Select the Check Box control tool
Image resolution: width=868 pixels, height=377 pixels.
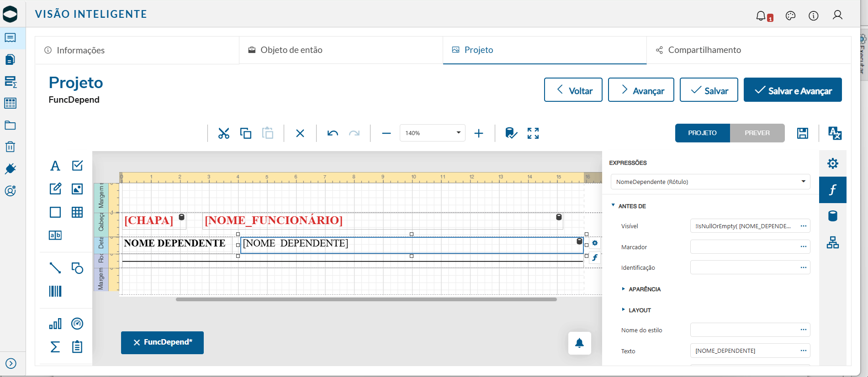click(x=77, y=165)
